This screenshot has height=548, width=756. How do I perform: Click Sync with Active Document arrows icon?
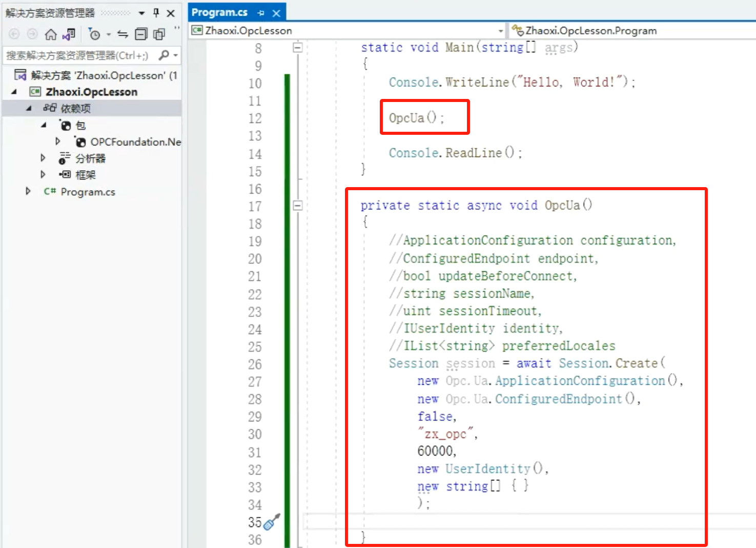pyautogui.click(x=123, y=34)
